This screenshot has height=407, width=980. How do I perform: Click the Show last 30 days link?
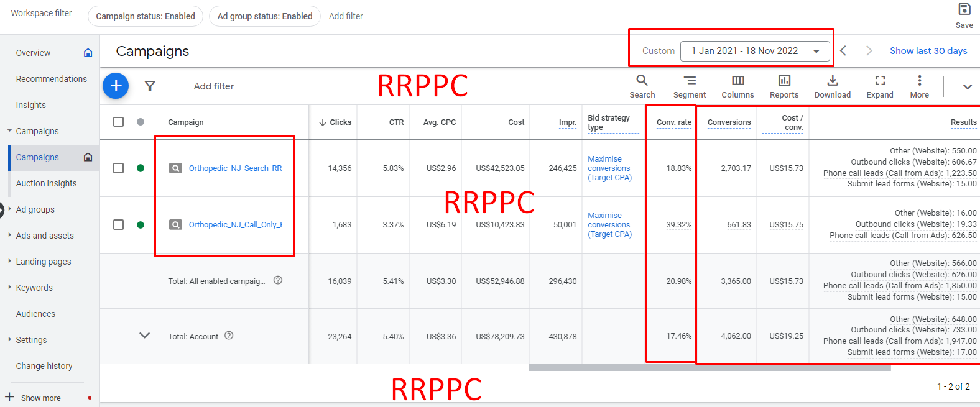tap(928, 51)
